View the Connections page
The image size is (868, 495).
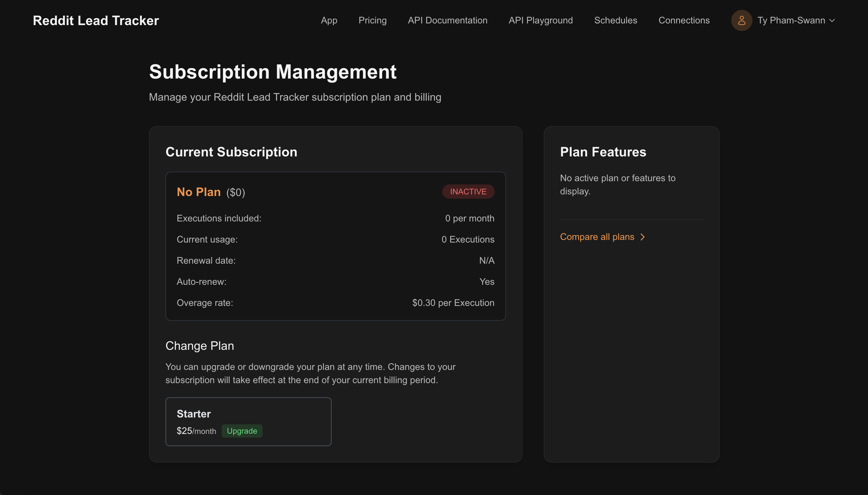click(x=684, y=20)
